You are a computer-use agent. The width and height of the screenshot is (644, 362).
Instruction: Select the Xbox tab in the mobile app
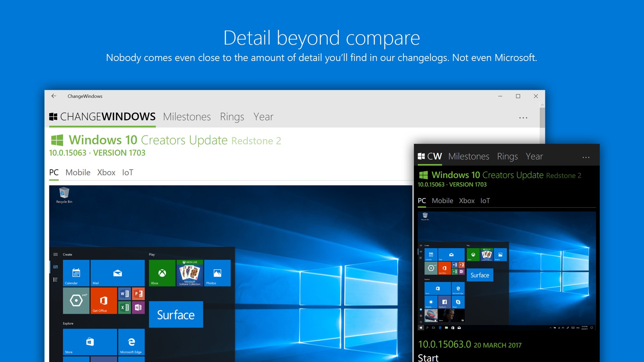(x=467, y=200)
